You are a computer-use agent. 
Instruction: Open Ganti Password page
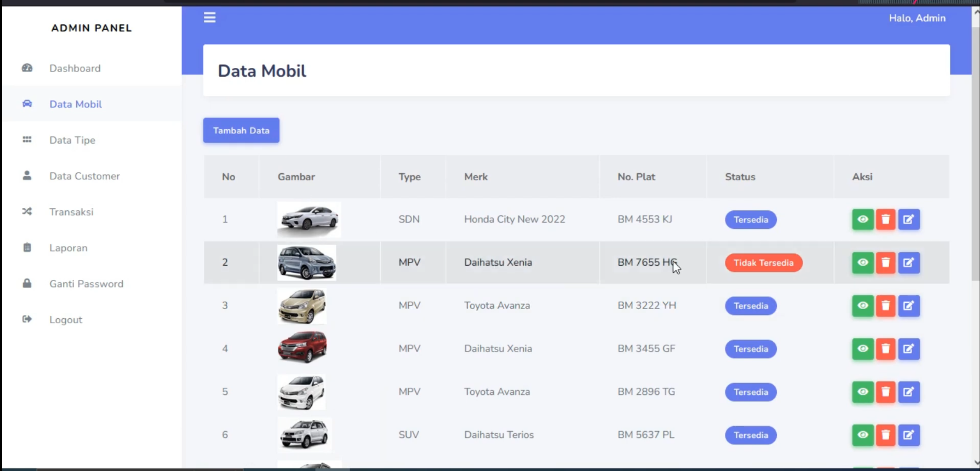pyautogui.click(x=92, y=284)
